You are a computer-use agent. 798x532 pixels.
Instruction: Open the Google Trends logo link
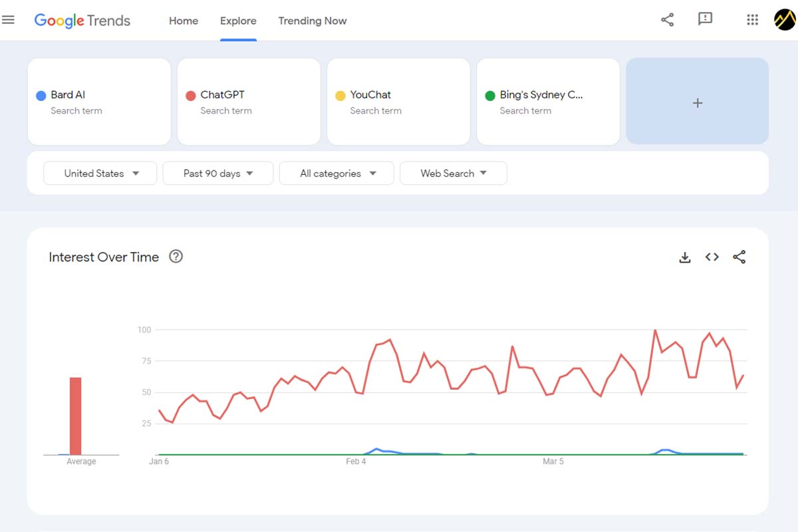tap(82, 20)
